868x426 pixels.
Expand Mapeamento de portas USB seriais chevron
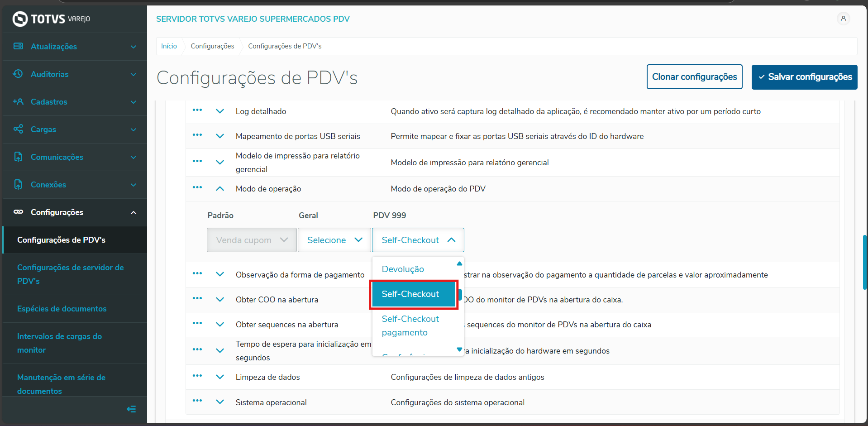tap(220, 136)
